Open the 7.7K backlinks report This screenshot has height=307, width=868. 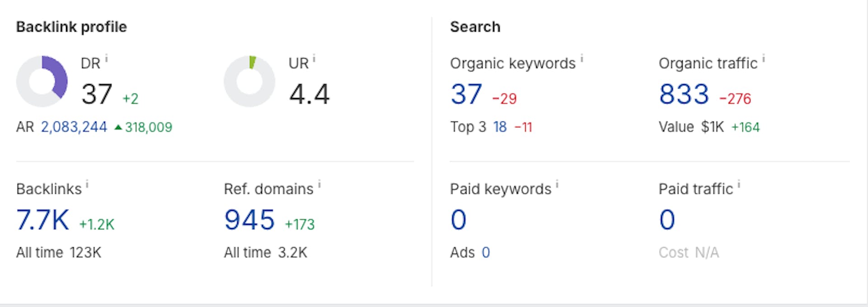coord(43,220)
